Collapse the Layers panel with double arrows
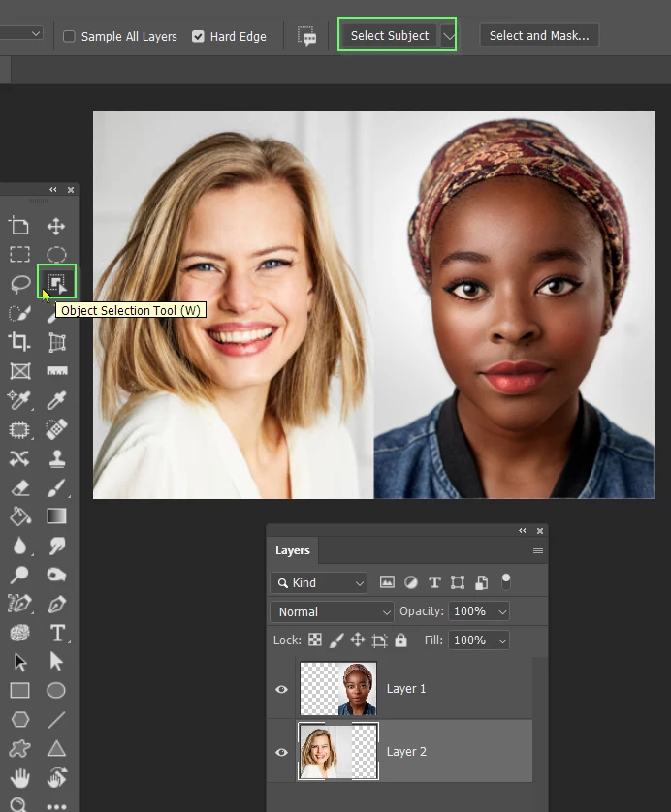 point(523,530)
